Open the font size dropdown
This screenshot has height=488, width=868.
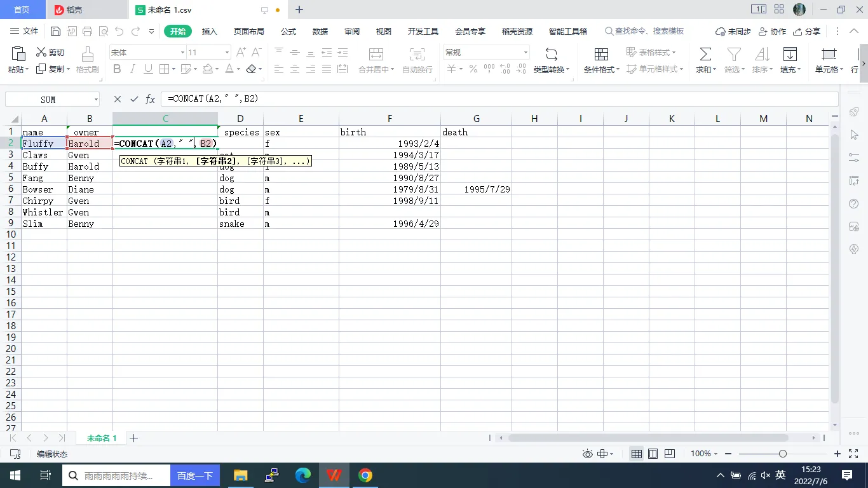pos(227,52)
